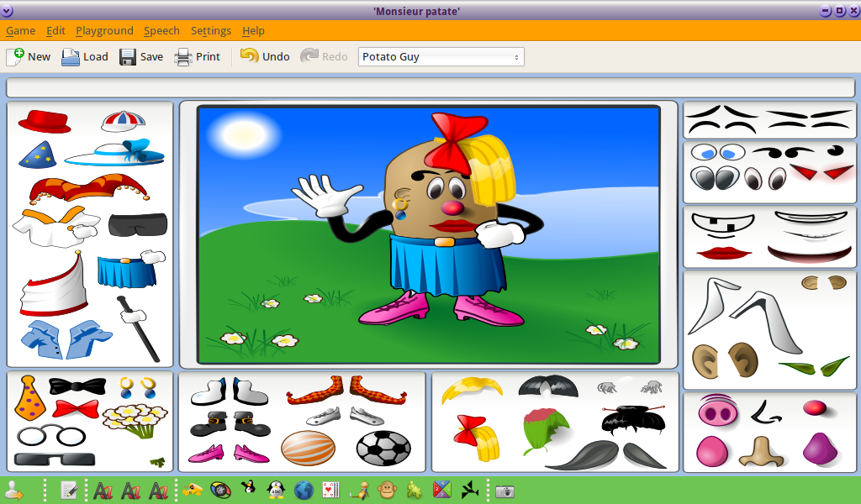Viewport: 861px width, 504px height.
Task: Open the Playground menu
Action: pos(104,31)
